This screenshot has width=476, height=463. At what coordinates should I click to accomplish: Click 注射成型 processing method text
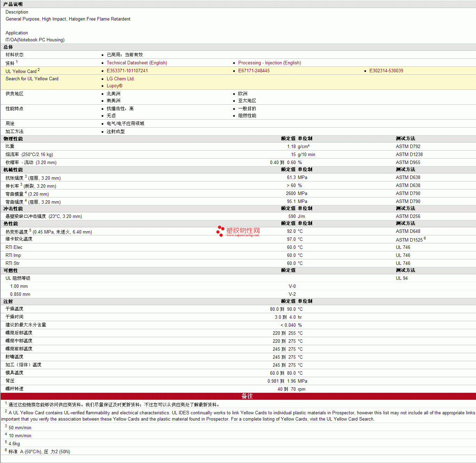pyautogui.click(x=116, y=132)
